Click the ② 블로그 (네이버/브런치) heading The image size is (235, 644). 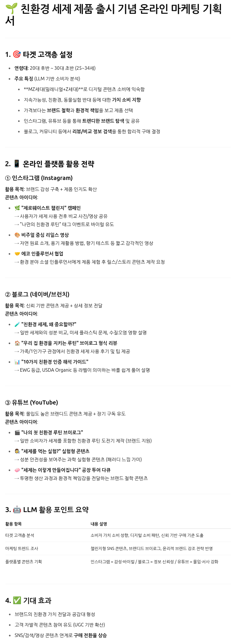pos(37,294)
